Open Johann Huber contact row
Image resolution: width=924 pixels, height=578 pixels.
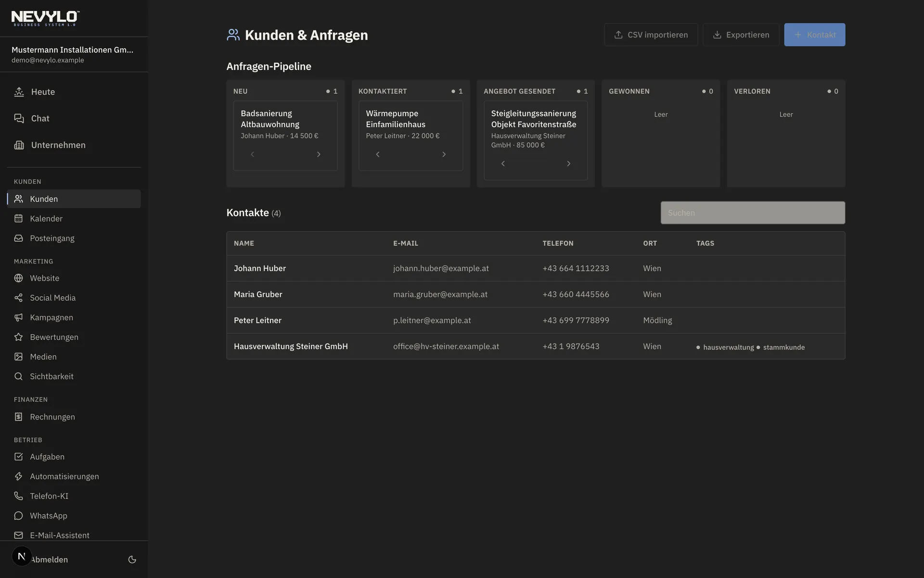(x=536, y=268)
